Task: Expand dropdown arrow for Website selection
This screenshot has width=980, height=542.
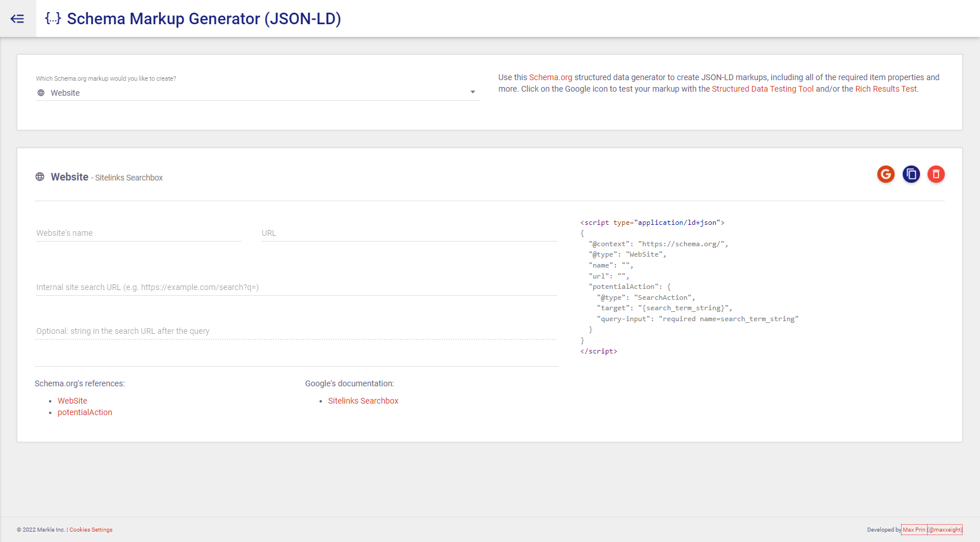Action: coord(473,92)
